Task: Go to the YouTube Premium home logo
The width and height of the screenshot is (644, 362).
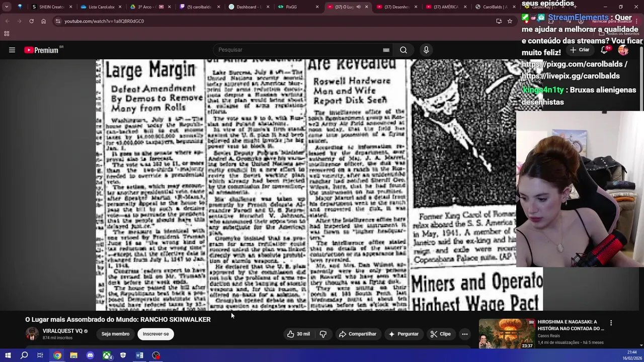Action: coord(41,50)
